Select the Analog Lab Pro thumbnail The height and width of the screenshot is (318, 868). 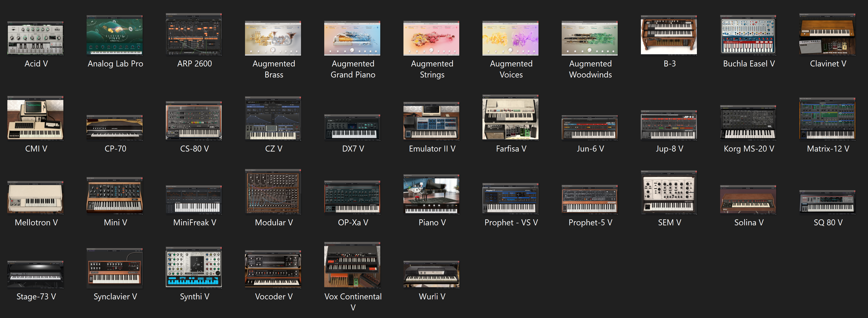(x=115, y=35)
